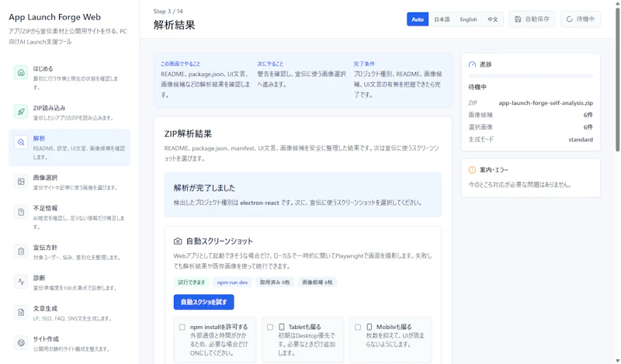Viewport: 621px width, 364px height.
Task: Click app-launch-forge-self-analysis.zip file name
Action: (546, 102)
